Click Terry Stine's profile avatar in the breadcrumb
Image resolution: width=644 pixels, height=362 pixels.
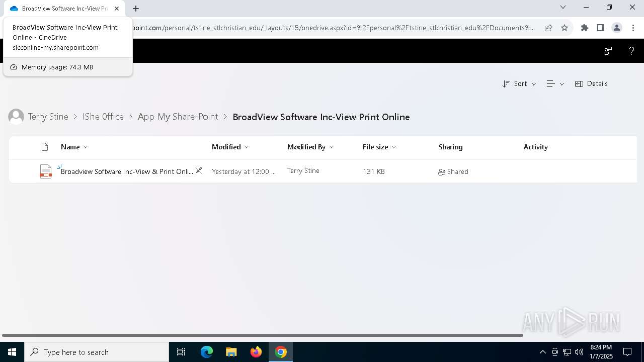pos(16,117)
